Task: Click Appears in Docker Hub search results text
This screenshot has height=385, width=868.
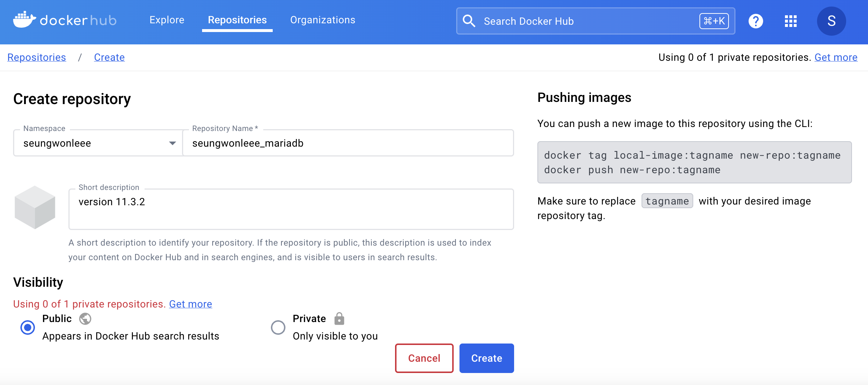Action: [131, 336]
